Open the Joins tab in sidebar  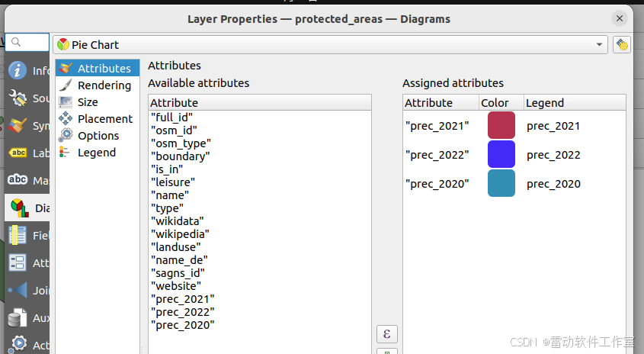pyautogui.click(x=28, y=290)
